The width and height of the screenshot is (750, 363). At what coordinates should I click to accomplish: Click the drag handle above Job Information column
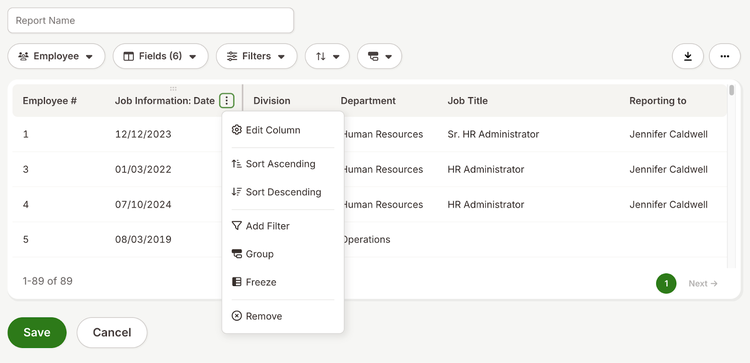tap(173, 88)
